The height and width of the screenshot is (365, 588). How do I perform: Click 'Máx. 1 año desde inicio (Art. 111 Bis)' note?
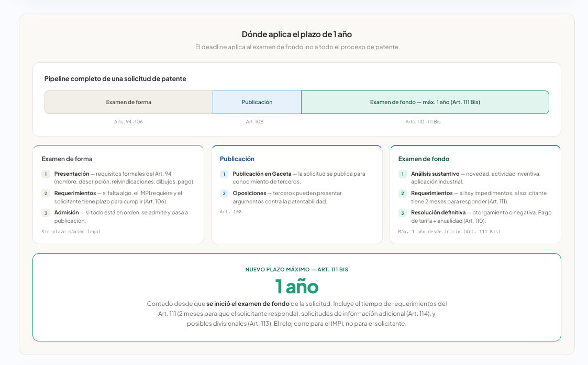pos(449,232)
